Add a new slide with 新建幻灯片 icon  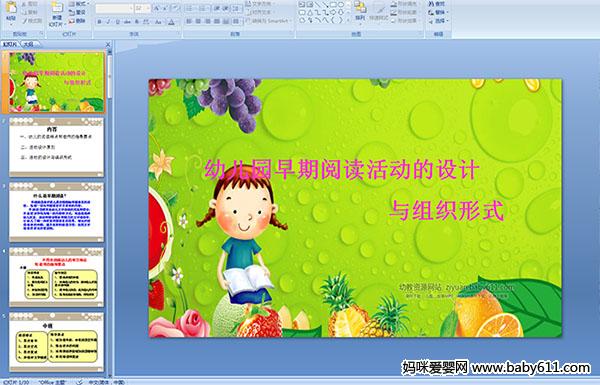coord(57,8)
